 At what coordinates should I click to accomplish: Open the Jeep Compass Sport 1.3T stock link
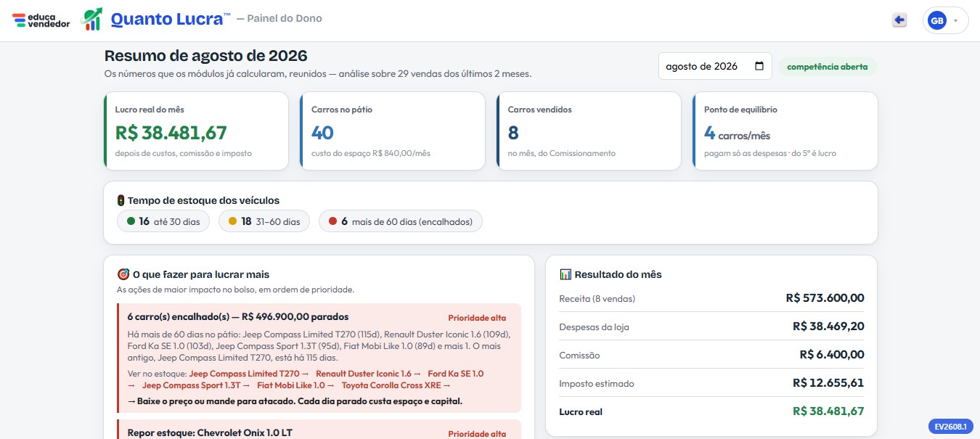[196, 385]
